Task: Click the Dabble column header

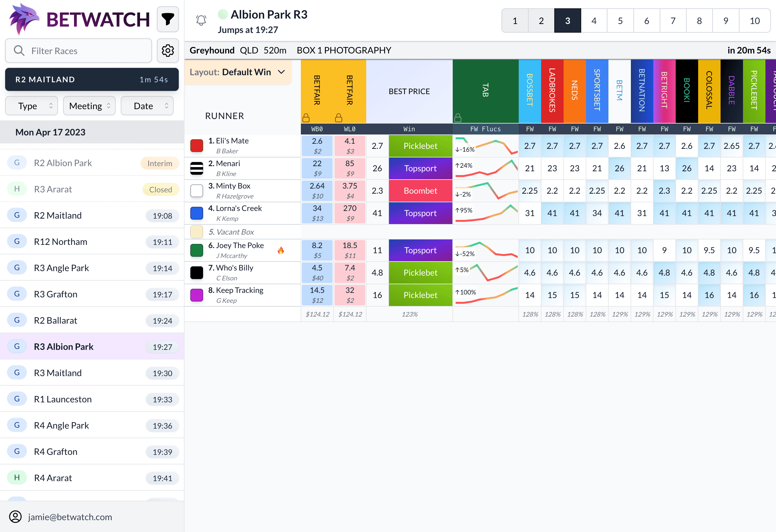Action: pyautogui.click(x=731, y=91)
